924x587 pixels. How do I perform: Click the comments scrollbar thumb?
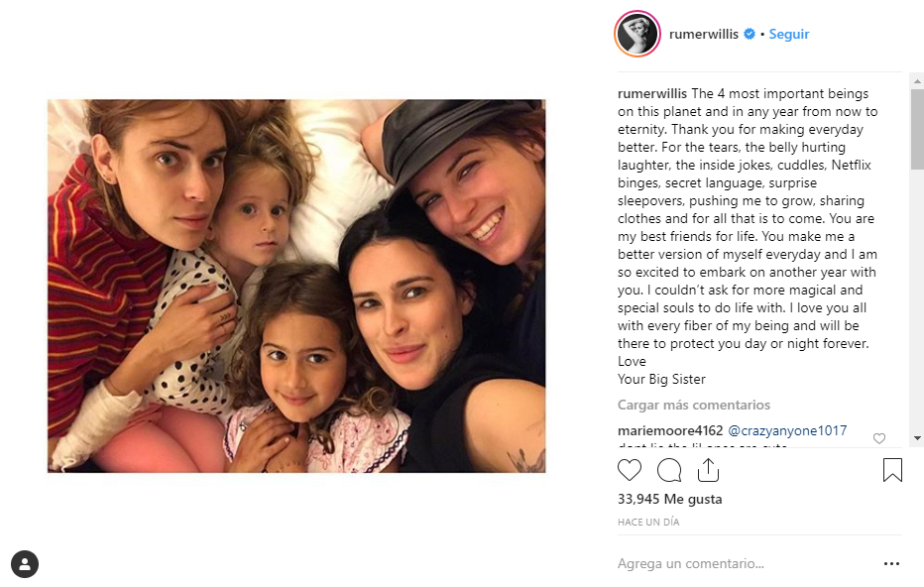click(x=917, y=129)
